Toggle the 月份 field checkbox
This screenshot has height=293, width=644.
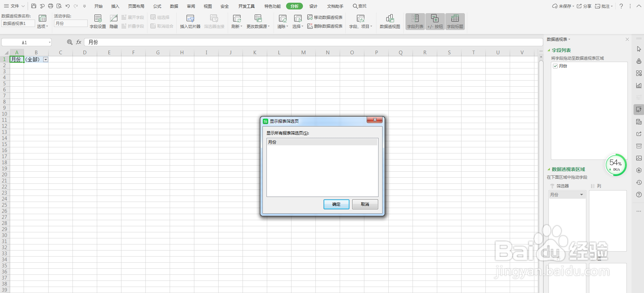pos(555,66)
